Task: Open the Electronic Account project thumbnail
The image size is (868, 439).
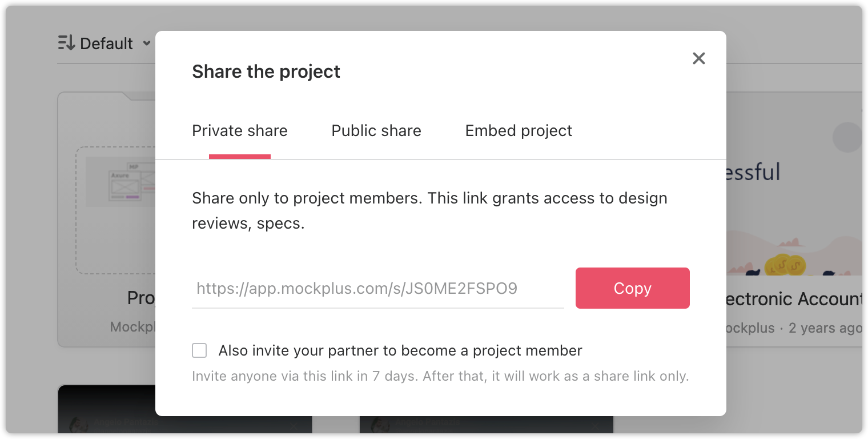Action: tap(794, 183)
